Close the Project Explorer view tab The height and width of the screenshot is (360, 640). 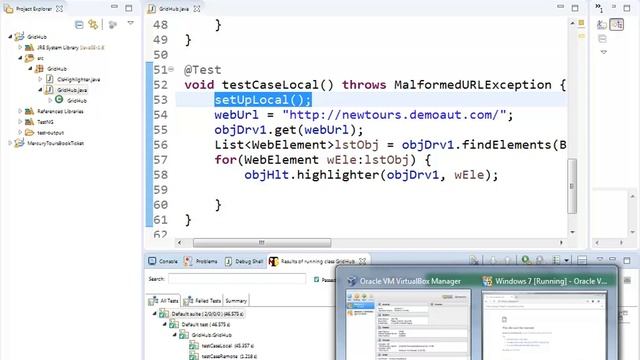(x=60, y=9)
